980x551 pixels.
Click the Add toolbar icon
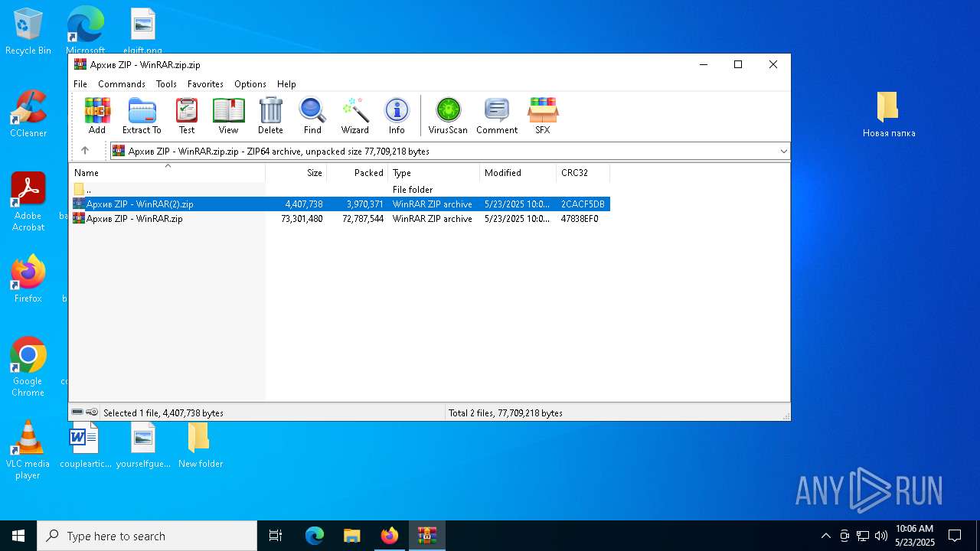97,116
